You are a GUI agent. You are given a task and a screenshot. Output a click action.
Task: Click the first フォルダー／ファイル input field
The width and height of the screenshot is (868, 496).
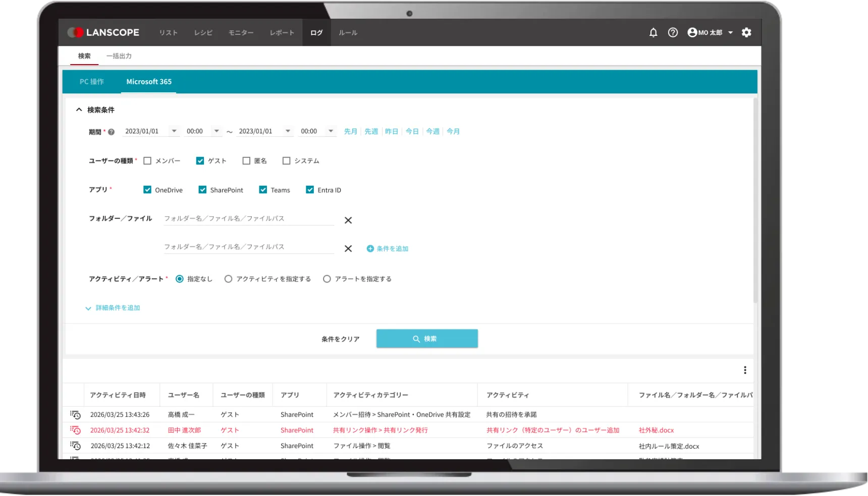tap(248, 218)
